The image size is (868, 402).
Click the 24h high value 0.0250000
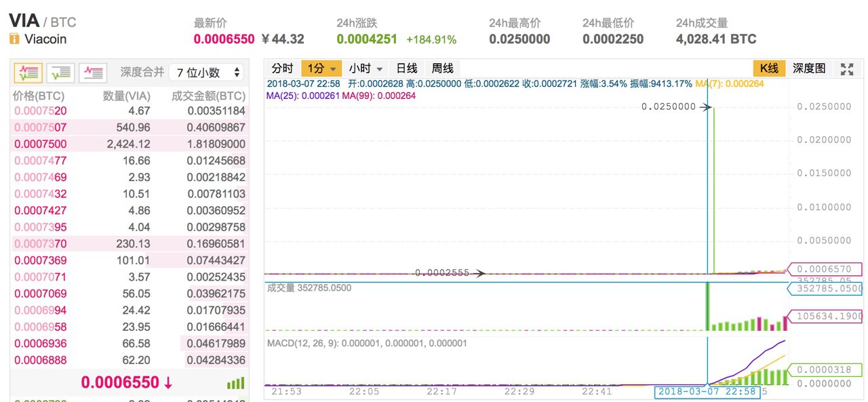tap(519, 39)
